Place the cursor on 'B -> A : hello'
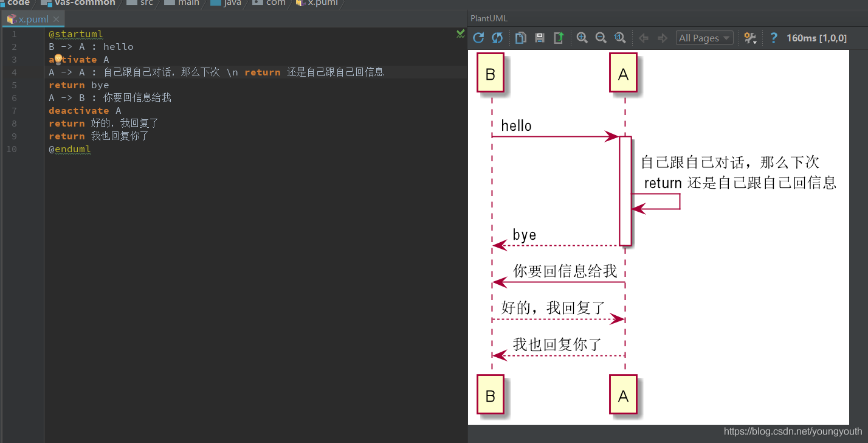This screenshot has width=868, height=443. pyautogui.click(x=91, y=47)
